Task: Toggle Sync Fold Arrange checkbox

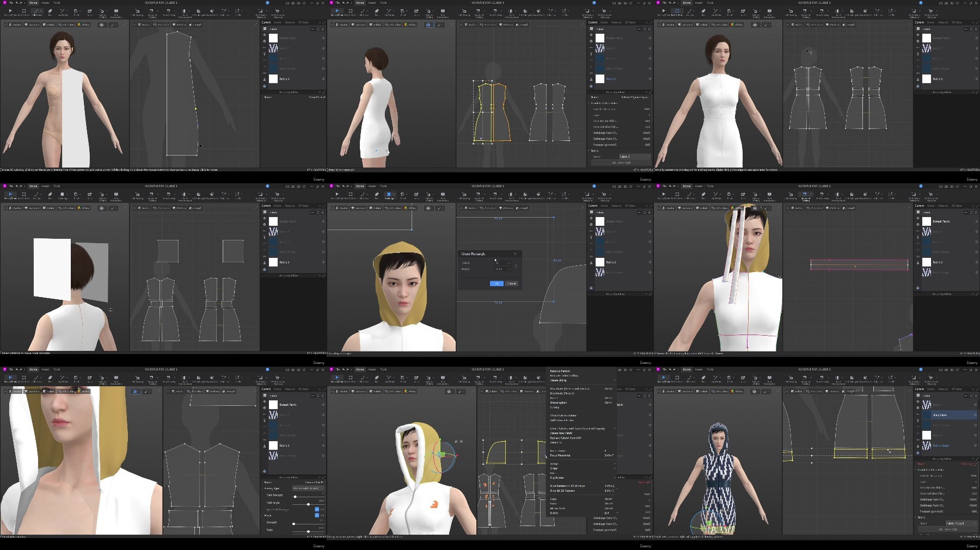Action: tap(317, 509)
